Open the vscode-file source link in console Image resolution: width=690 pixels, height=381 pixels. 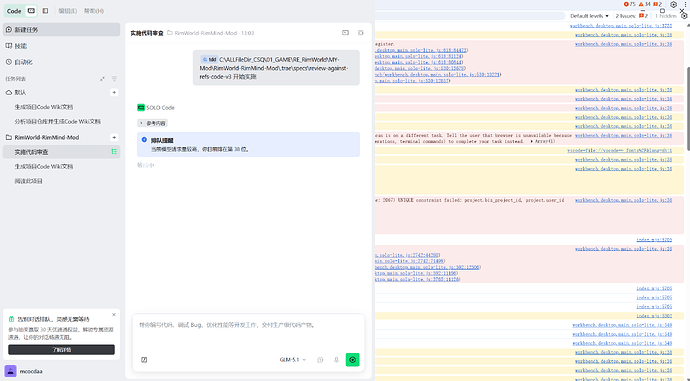coord(620,150)
